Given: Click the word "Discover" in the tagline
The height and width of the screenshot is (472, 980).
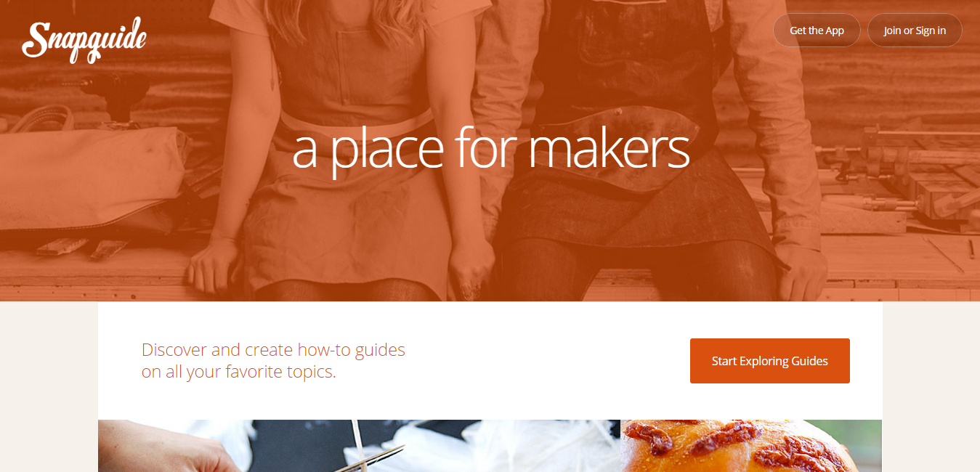Looking at the screenshot, I should point(174,350).
